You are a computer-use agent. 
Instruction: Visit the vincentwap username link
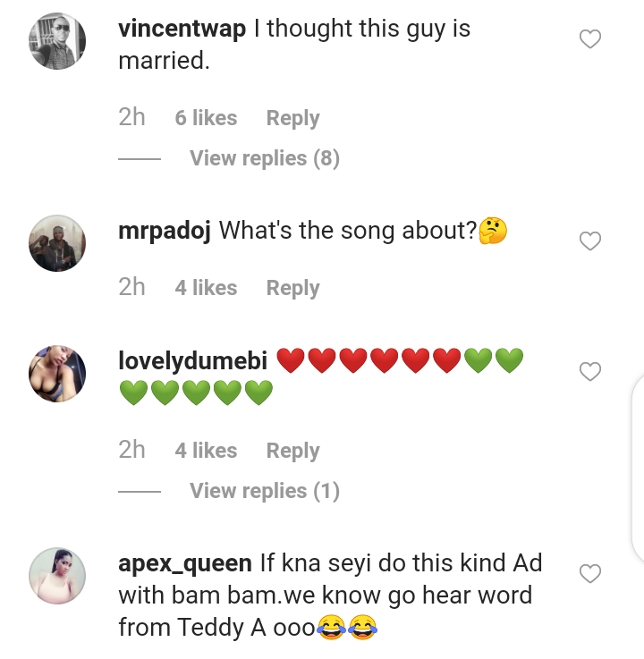(x=182, y=29)
